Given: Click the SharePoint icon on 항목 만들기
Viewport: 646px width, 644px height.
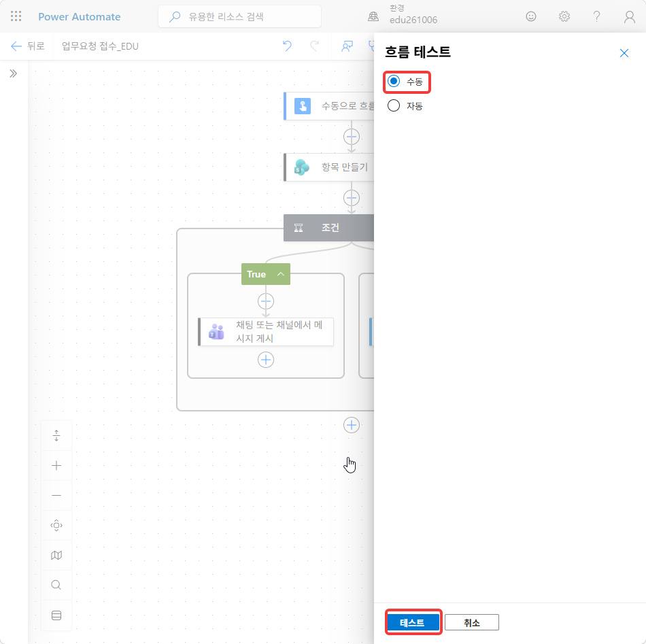Looking at the screenshot, I should pyautogui.click(x=302, y=167).
